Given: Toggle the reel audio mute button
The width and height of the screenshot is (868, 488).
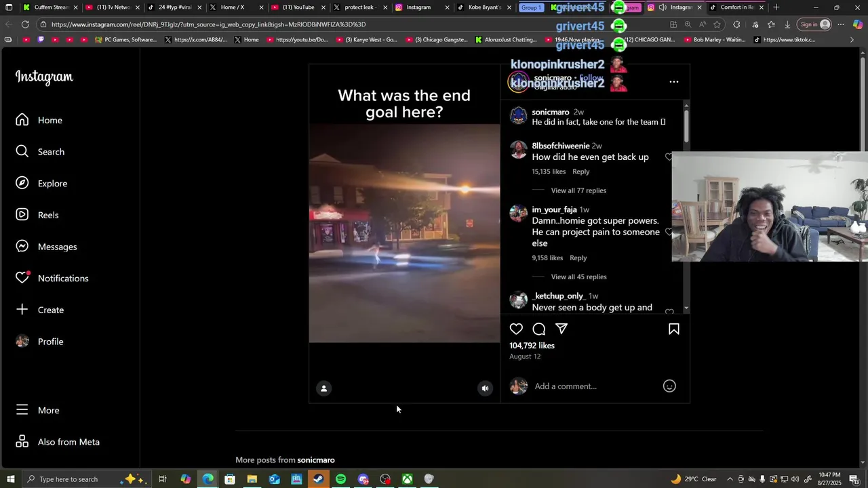Looking at the screenshot, I should (485, 388).
